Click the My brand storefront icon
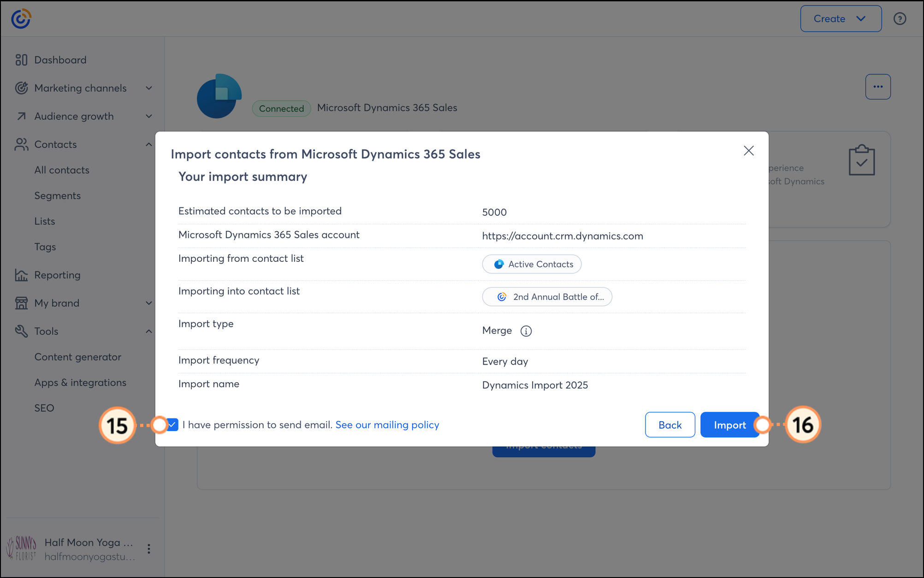The height and width of the screenshot is (578, 924). [x=21, y=303]
